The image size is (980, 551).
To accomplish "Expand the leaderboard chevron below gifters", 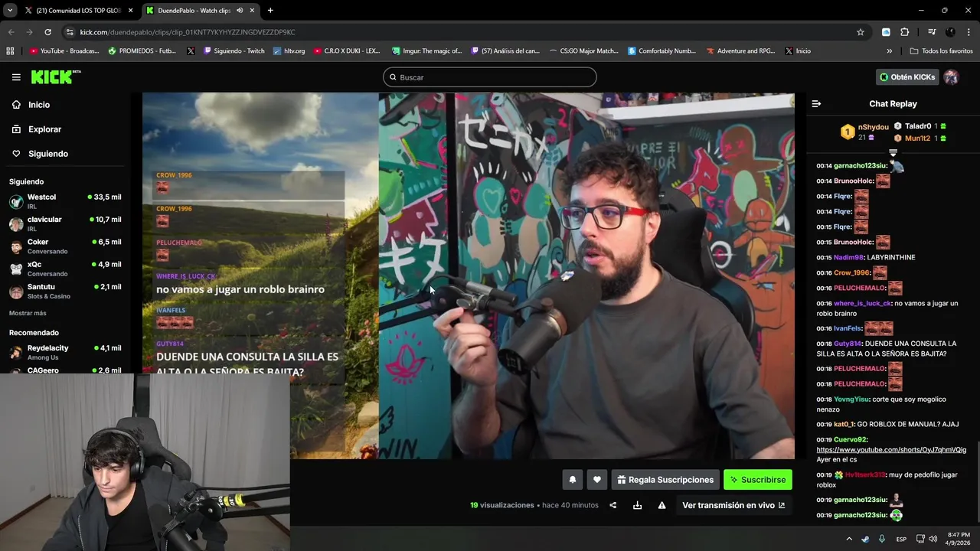I will pos(893,153).
